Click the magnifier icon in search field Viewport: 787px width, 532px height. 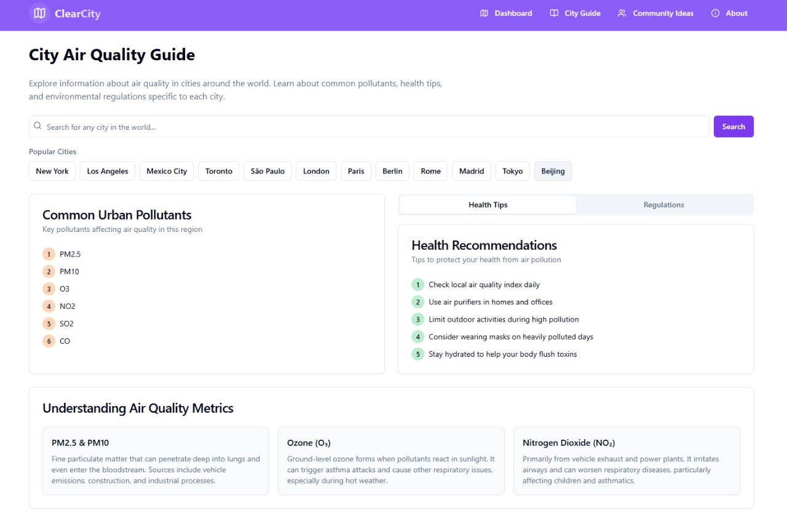(38, 126)
